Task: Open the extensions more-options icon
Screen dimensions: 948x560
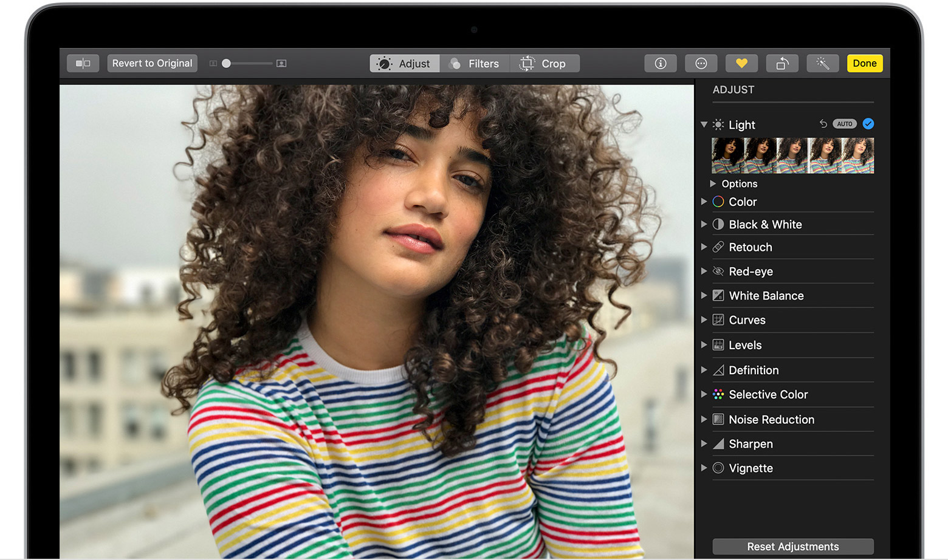Action: [701, 63]
